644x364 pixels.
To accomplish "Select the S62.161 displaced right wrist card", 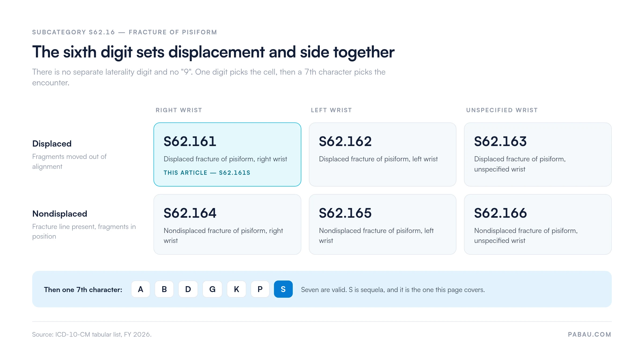I will [227, 154].
